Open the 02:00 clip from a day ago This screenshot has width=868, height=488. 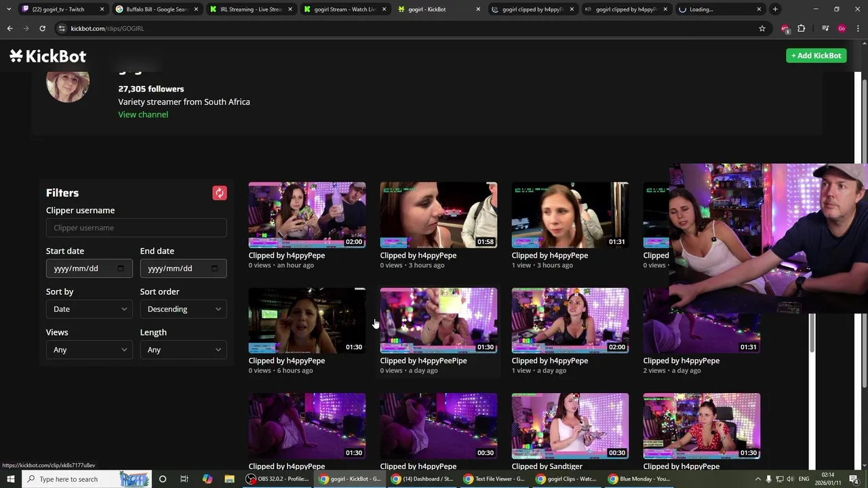click(570, 321)
